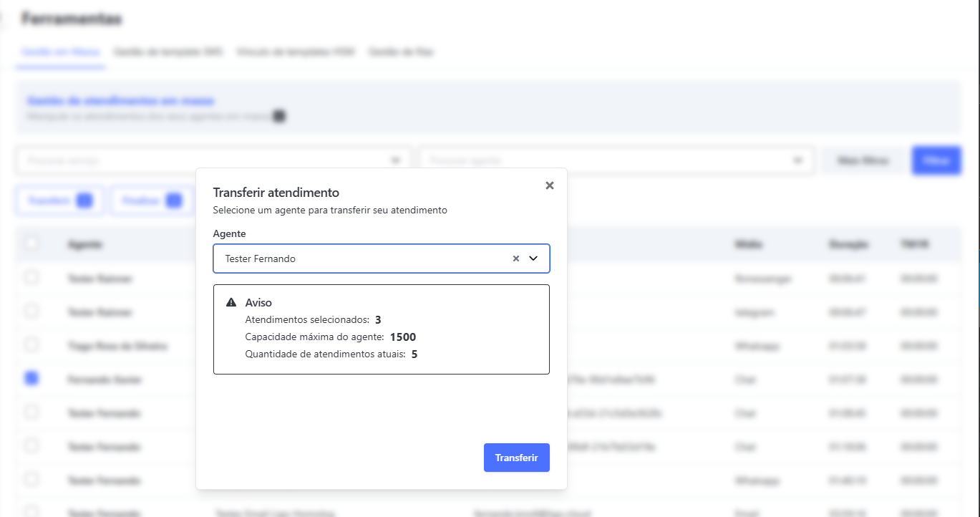Click the count badge on the toolbar Transferir button
980x517 pixels.
point(84,201)
